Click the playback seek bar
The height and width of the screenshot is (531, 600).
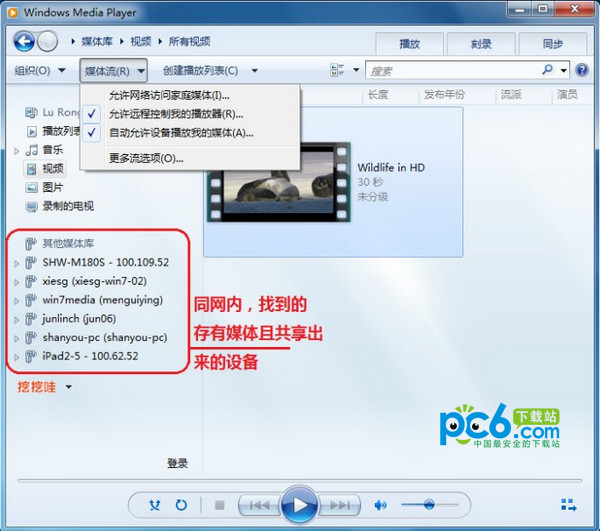coord(300,480)
